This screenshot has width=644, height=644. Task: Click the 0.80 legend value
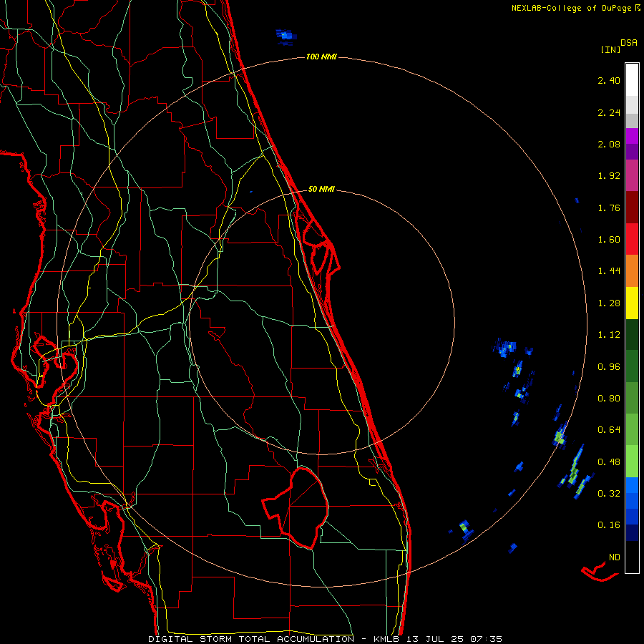pos(609,399)
